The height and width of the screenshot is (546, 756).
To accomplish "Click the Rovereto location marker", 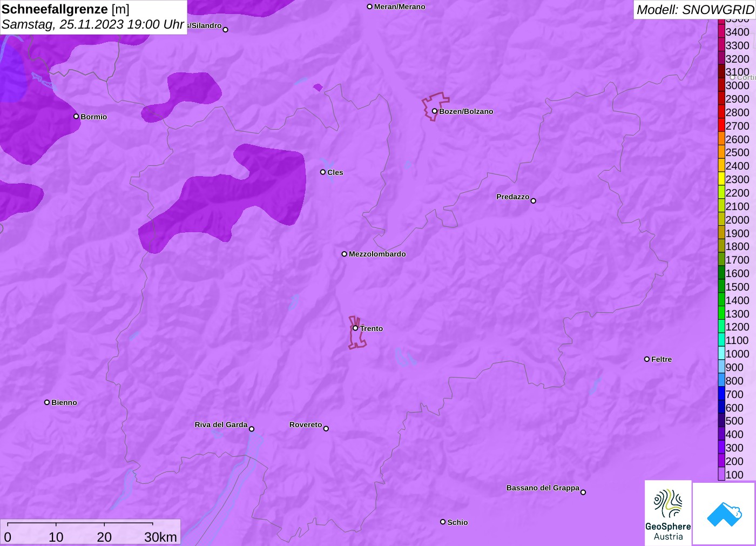I will click(x=326, y=428).
